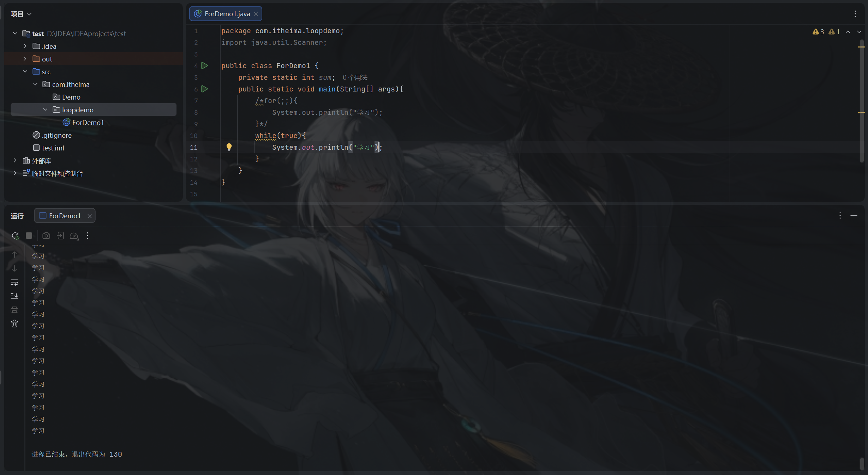
Task: Place cursor on package declaration line
Action: pos(282,31)
